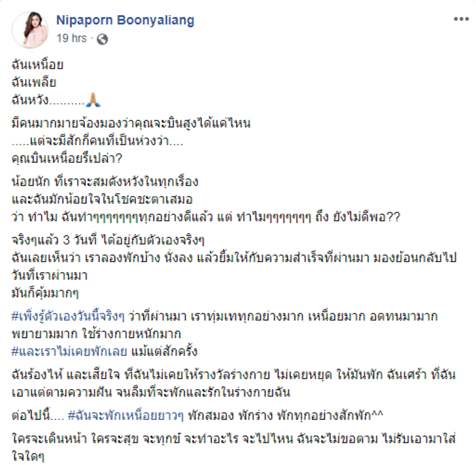Click the line ฉันเพลีย
Image resolution: width=476 pixels, height=465 pixels.
click(x=34, y=82)
